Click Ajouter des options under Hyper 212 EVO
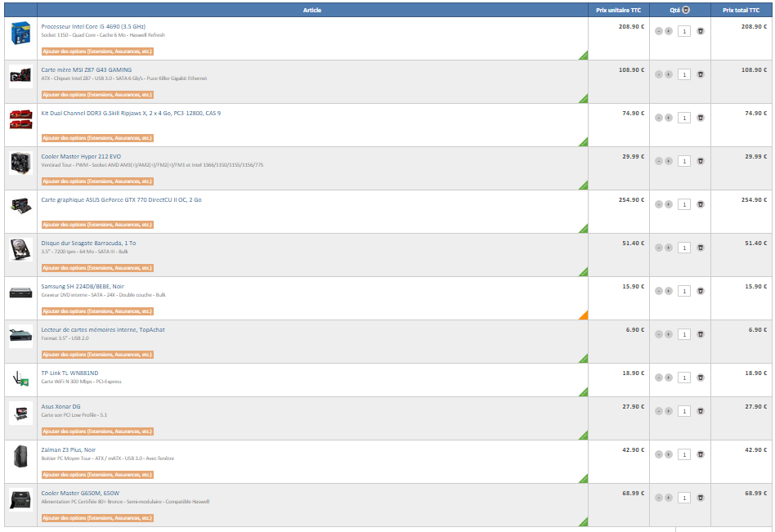 [97, 181]
